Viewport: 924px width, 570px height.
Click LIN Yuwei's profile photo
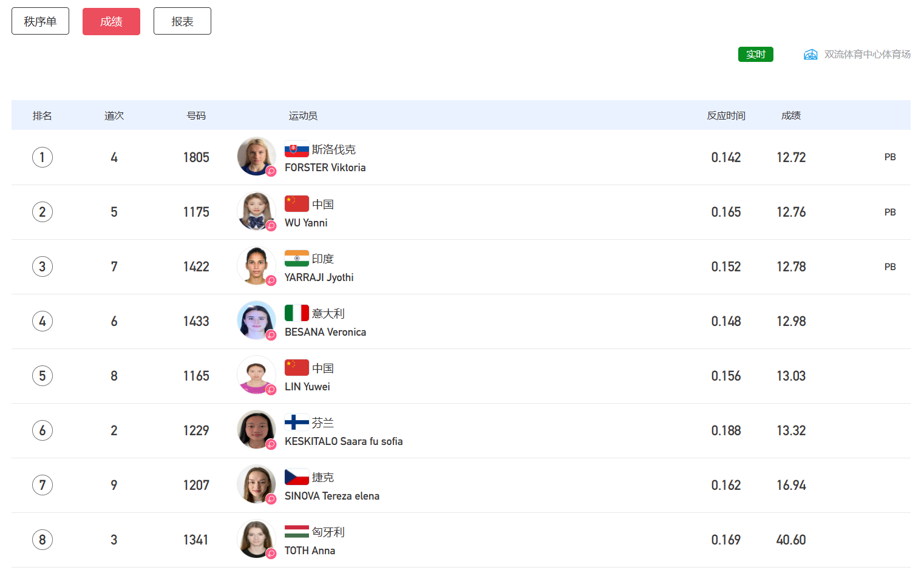click(x=256, y=375)
